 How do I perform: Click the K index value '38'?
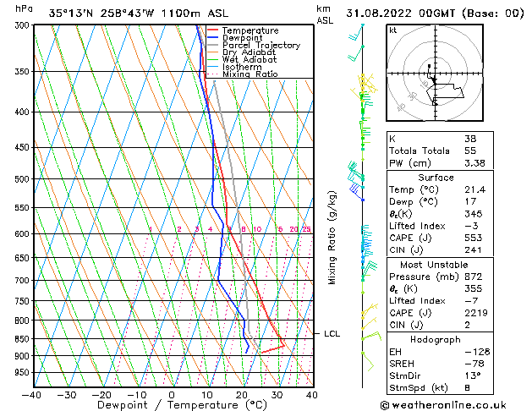[470, 139]
